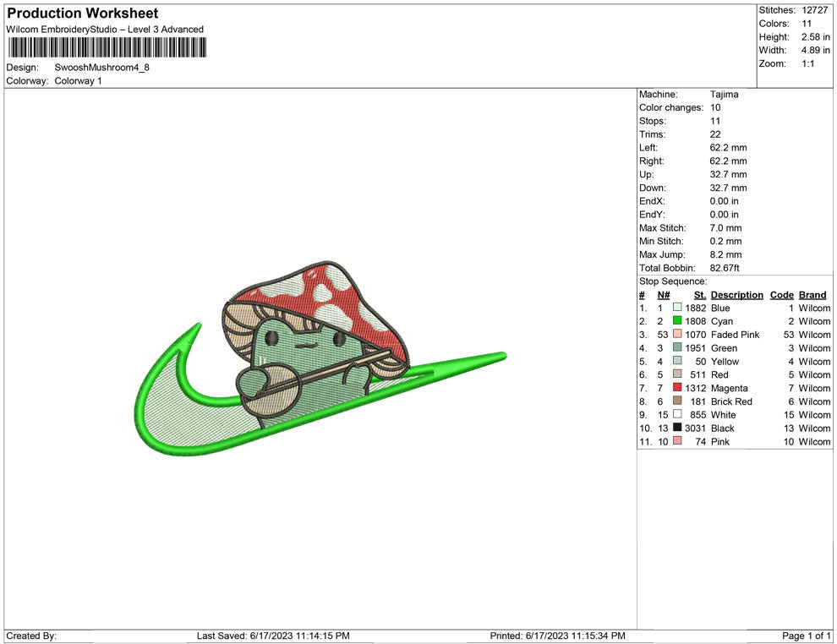This screenshot has width=837, height=644.
Task: Click the Max Jump value '8.2 mm'
Action: [726, 254]
